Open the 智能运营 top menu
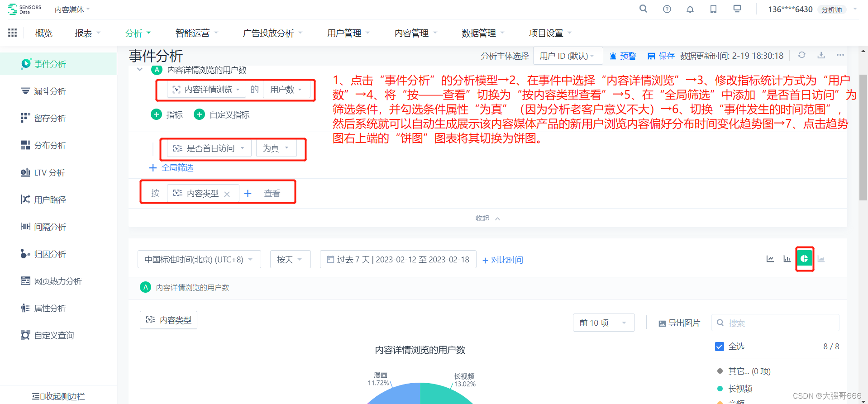 [196, 33]
